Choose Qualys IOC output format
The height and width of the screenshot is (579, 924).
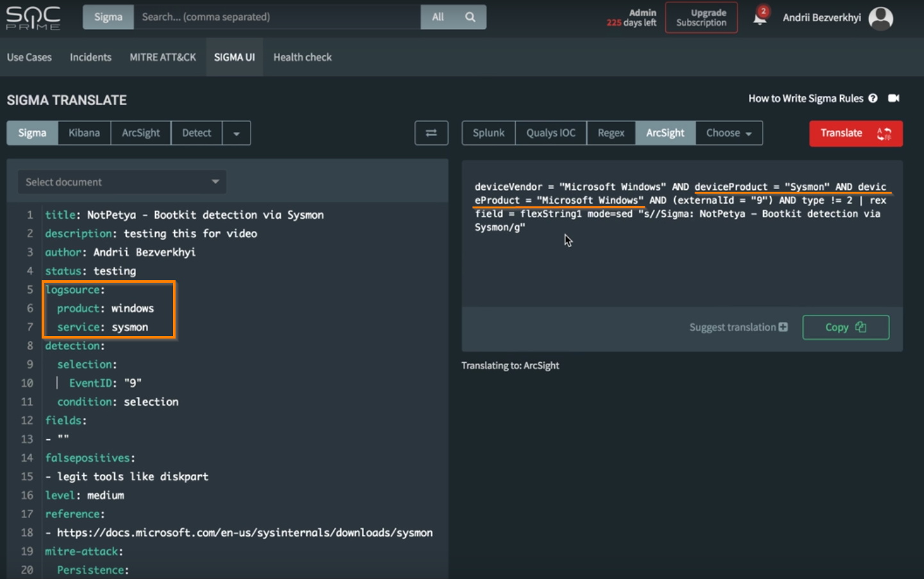point(550,133)
